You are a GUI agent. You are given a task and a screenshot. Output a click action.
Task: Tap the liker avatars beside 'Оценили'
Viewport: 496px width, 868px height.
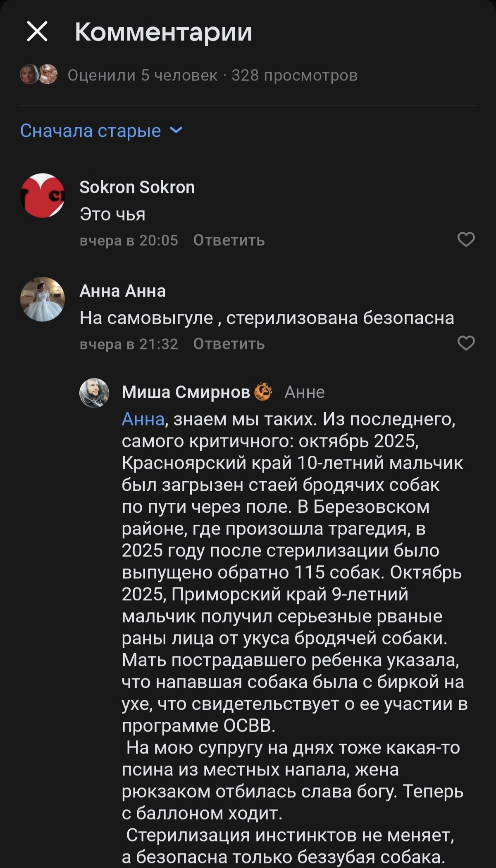click(39, 75)
